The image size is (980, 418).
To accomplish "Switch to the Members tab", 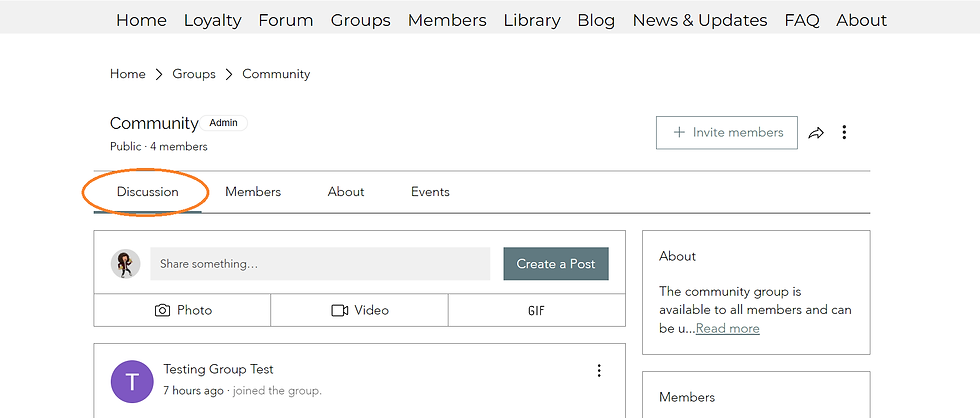I will 253,192.
